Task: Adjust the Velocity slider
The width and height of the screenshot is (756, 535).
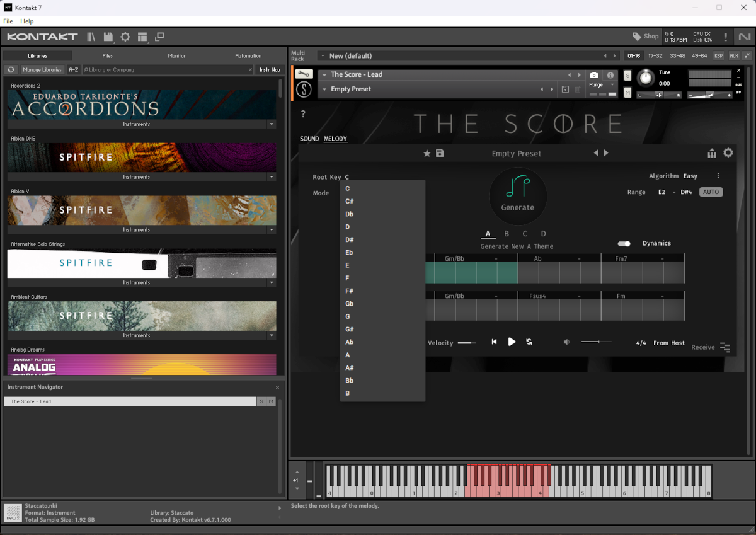Action: tap(467, 343)
